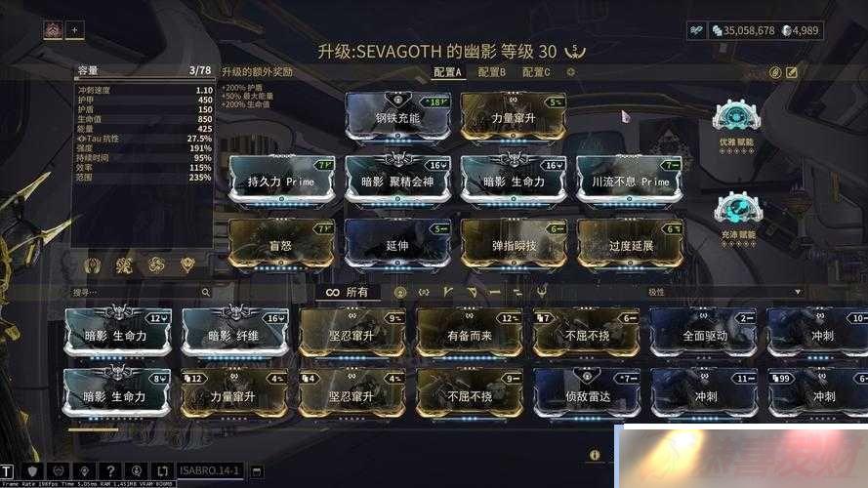868x488 pixels.
Task: Toggle the Naramon dash polarity filter
Action: 494,292
